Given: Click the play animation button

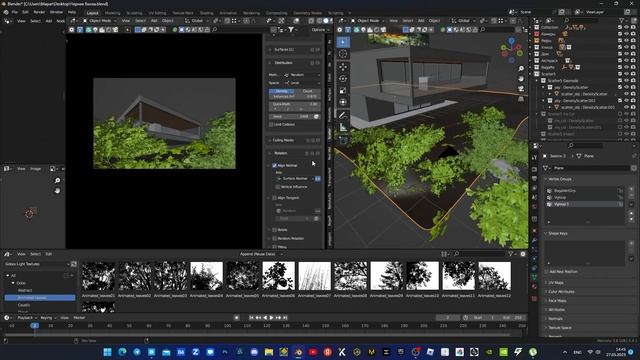Looking at the screenshot, I should pyautogui.click(x=271, y=317).
